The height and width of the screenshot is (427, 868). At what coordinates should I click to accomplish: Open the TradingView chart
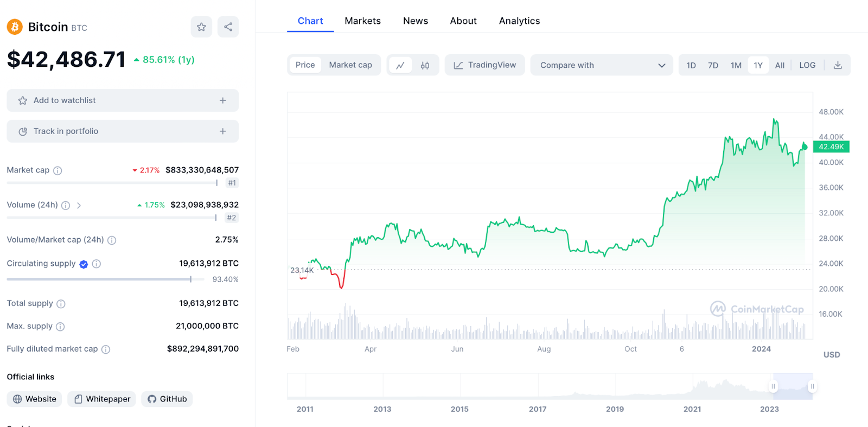point(485,65)
